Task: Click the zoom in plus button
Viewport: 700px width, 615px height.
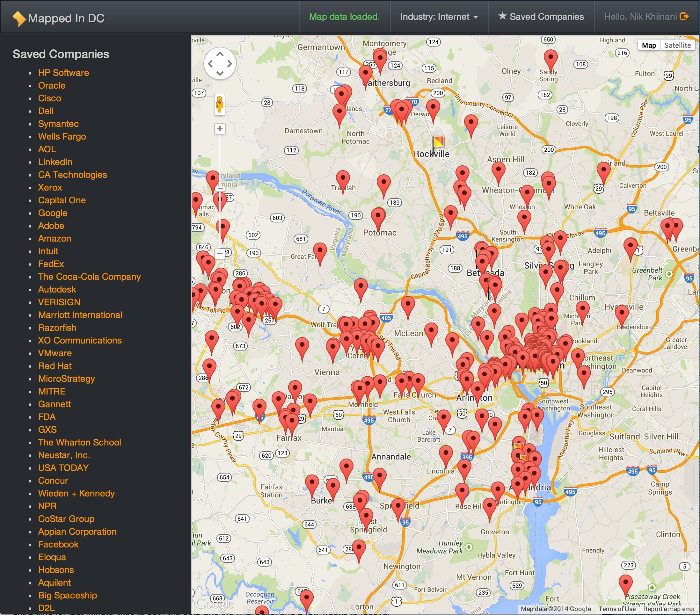Action: 220,129
